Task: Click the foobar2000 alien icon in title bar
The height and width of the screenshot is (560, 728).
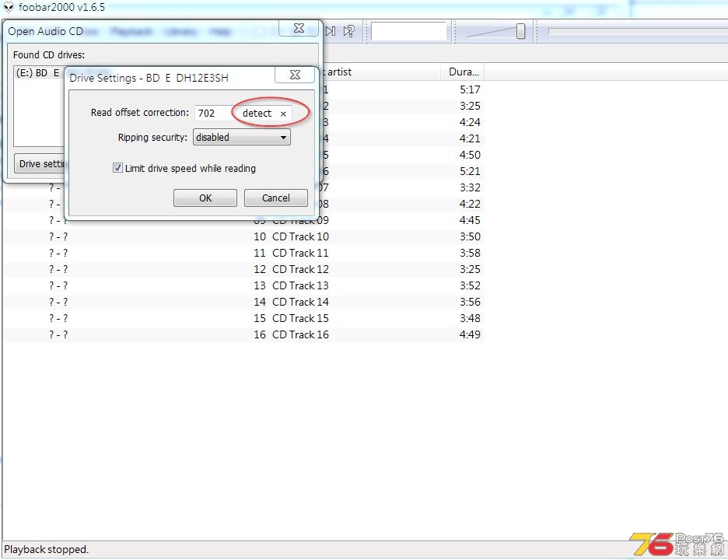Action: tap(9, 7)
